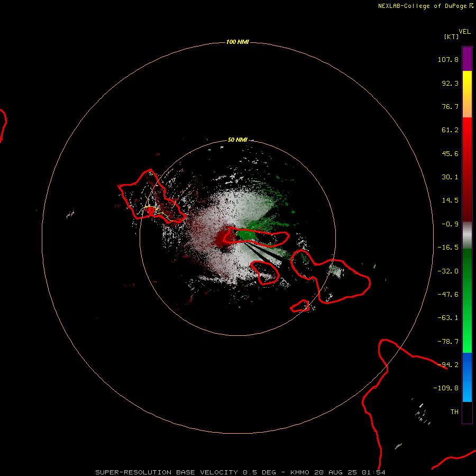
Task: Click the -47.6 velocity scale value
Action: 448,295
